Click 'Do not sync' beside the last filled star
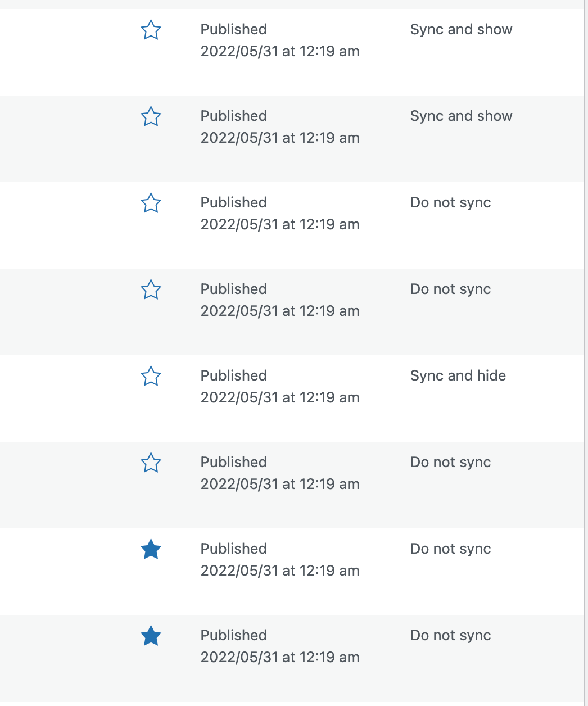588x706 pixels. (451, 635)
